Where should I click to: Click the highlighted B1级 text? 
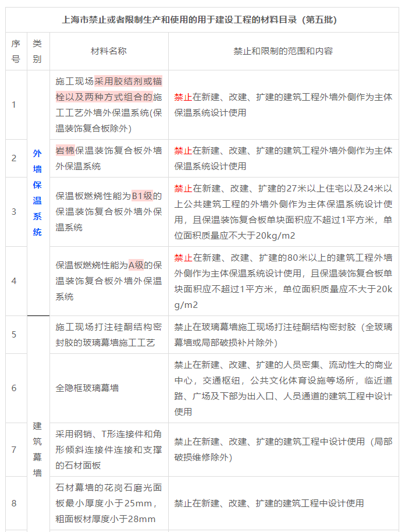(x=141, y=196)
